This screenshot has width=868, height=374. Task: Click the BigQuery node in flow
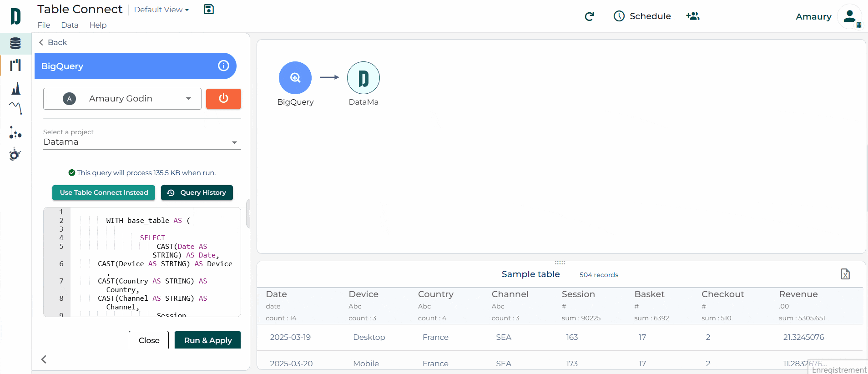click(295, 78)
